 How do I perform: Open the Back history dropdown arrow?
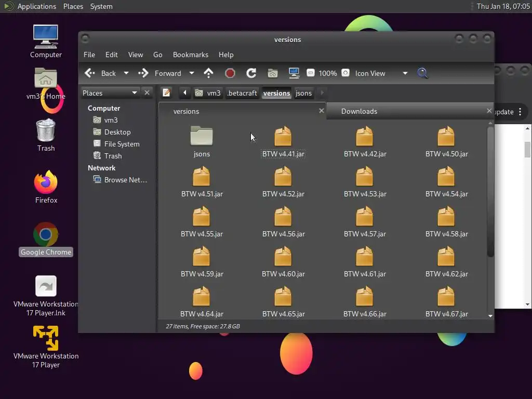tap(126, 73)
